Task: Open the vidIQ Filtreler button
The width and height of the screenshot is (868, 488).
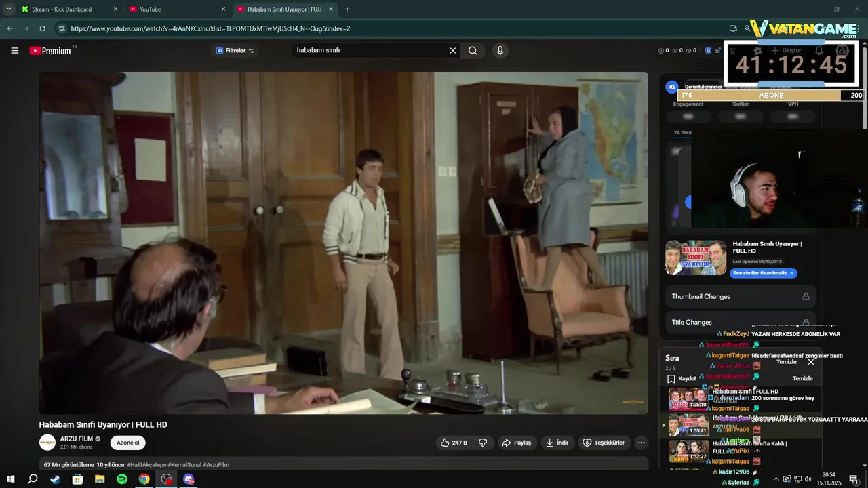Action: coord(235,51)
